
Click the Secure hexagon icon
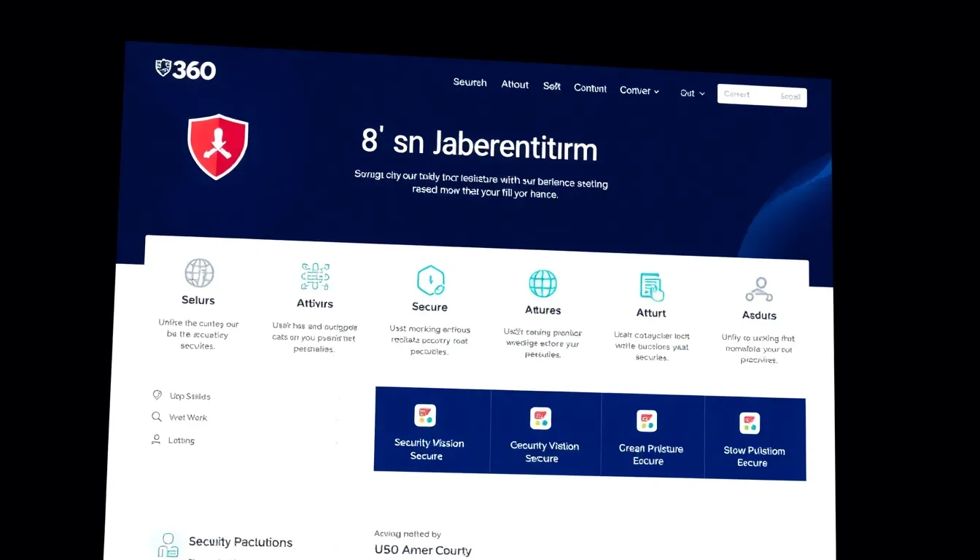coord(430,280)
